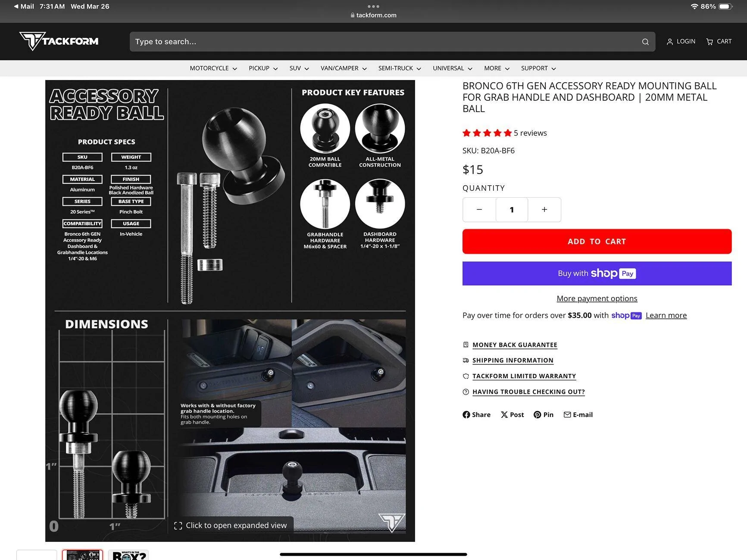Open the cart icon
This screenshot has height=560, width=747.
709,42
